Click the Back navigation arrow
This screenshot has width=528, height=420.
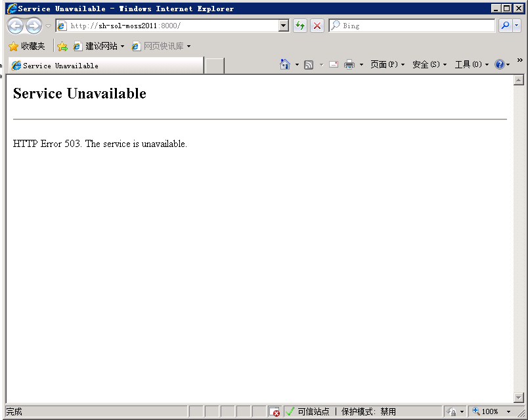click(x=15, y=25)
